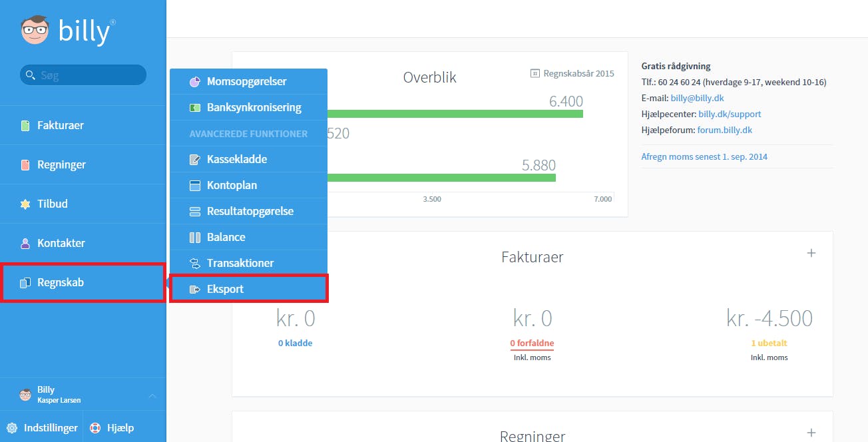Click the Hjælp lifebuoy icon
The height and width of the screenshot is (442, 868).
(x=95, y=428)
